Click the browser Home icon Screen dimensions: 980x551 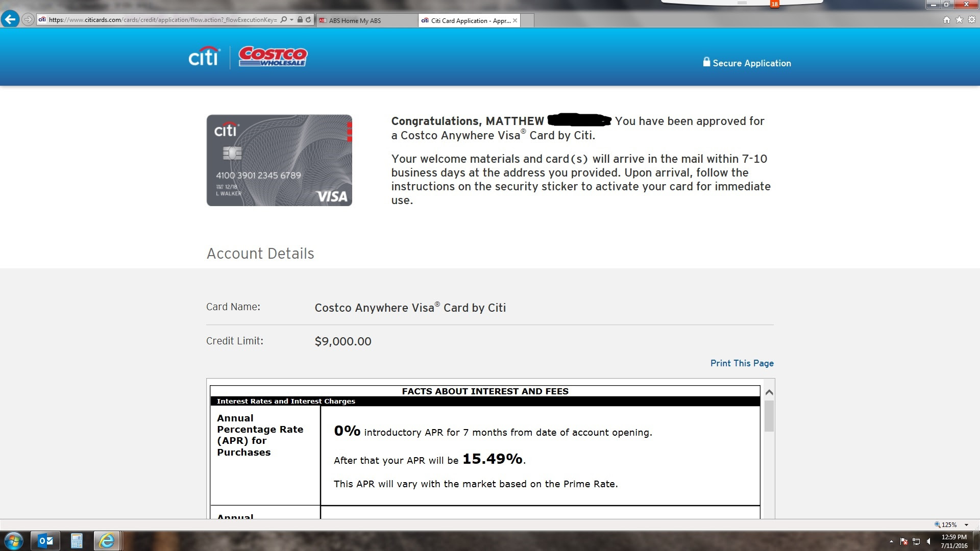[x=947, y=20]
